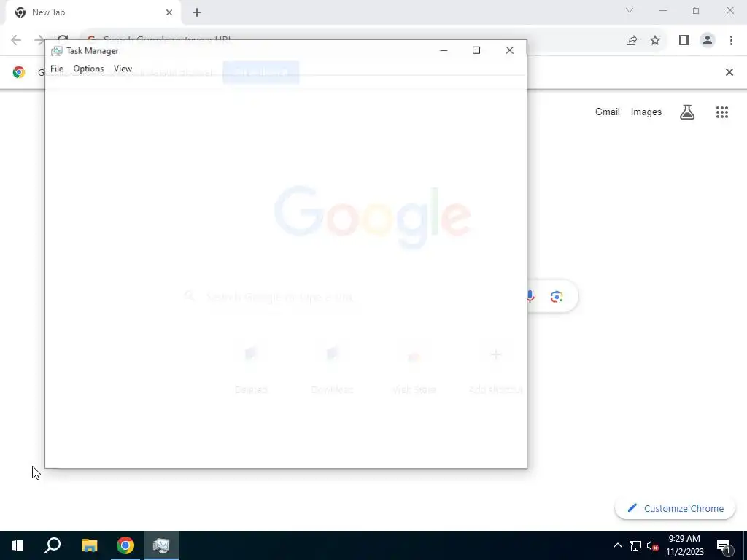Switch to Chrome from the taskbar
747x560 pixels.
pos(125,545)
